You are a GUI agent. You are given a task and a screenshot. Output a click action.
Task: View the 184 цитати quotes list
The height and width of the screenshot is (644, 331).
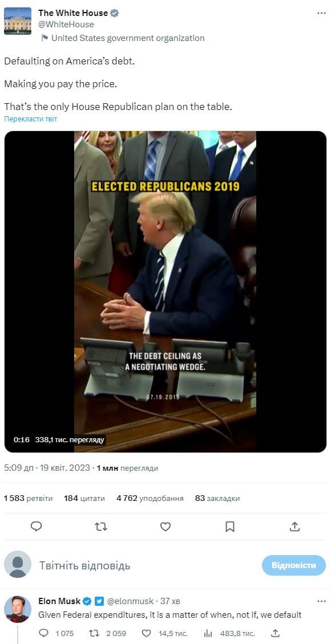point(84,498)
